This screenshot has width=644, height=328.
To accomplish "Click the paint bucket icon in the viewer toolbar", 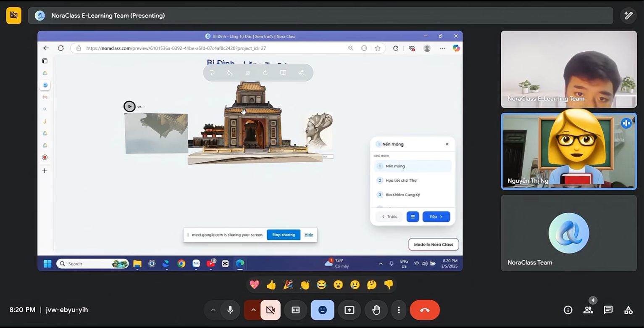I will point(229,73).
